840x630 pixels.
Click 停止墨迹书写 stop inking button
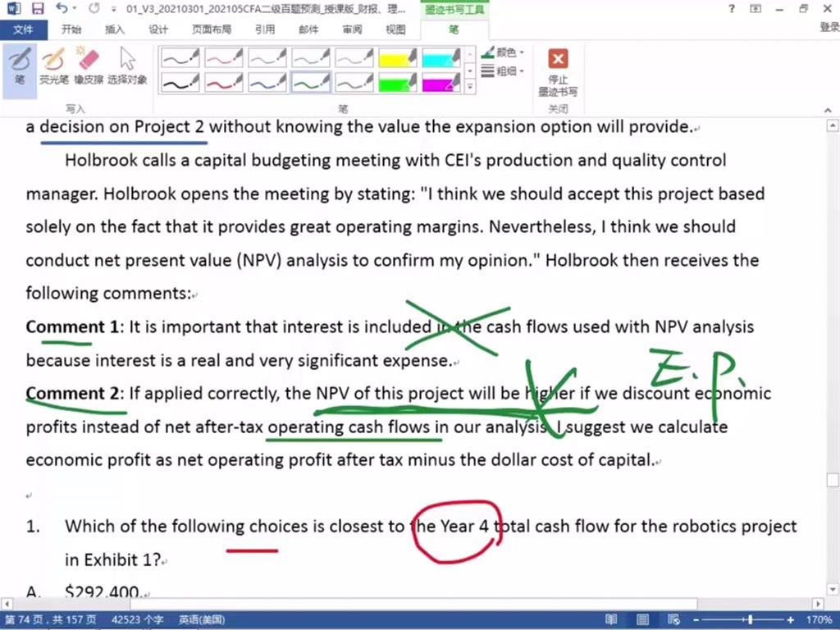point(558,72)
